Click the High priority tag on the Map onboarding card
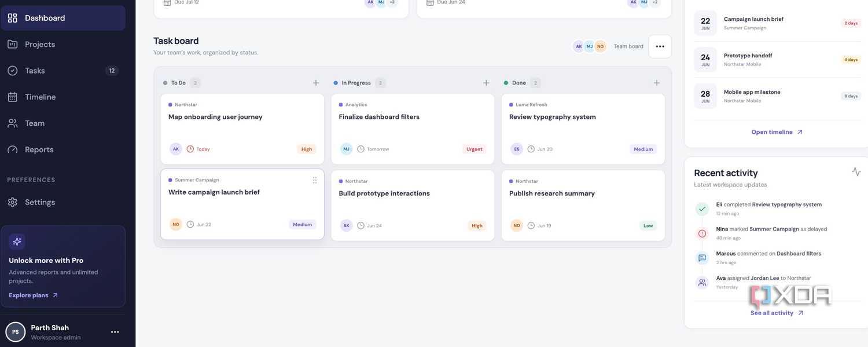 click(307, 149)
